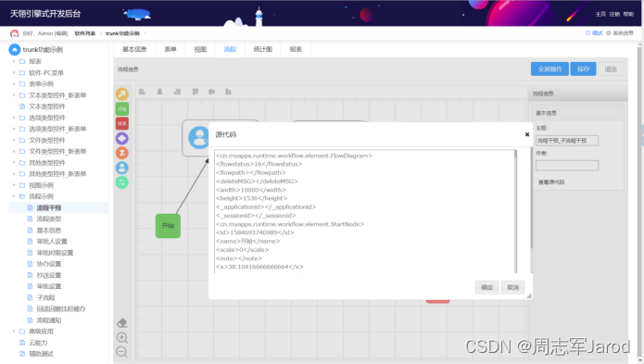
Task: Click the fifth alignment toolbar icon
Action: click(x=211, y=92)
